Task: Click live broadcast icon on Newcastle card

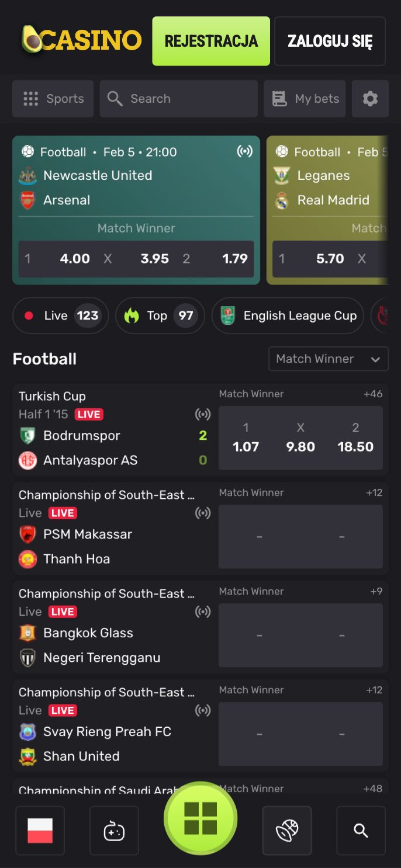Action: coord(244,152)
